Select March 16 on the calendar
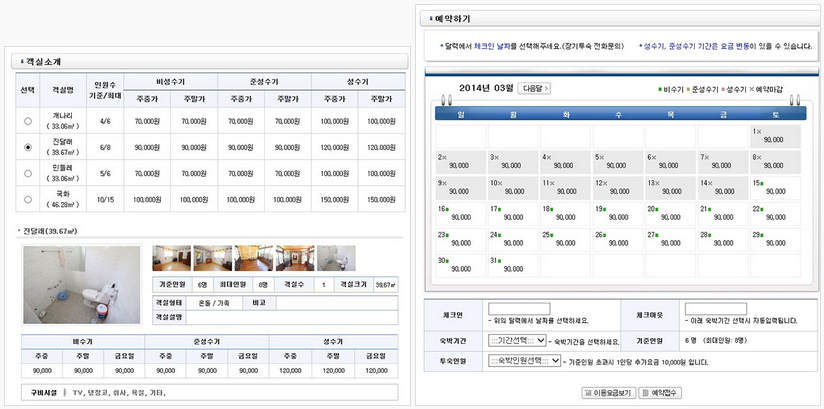 click(459, 215)
